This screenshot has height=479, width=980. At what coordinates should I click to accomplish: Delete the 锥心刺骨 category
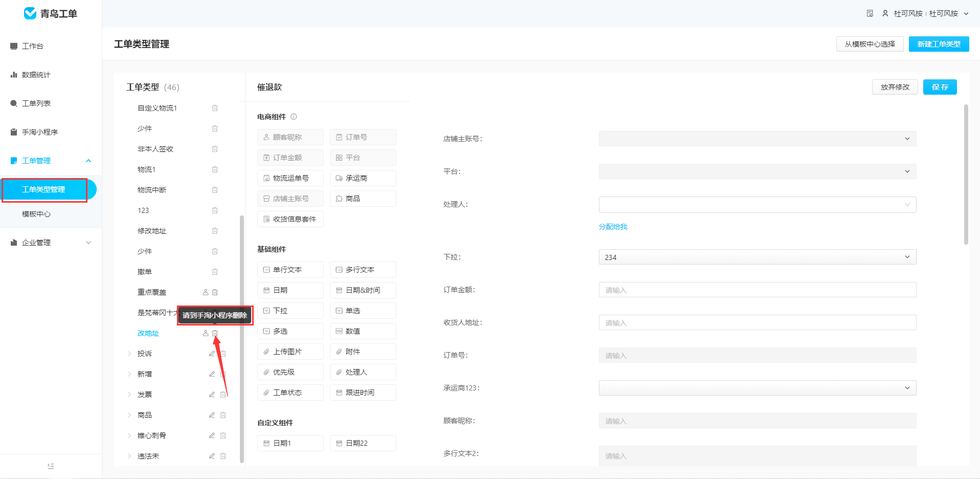223,436
